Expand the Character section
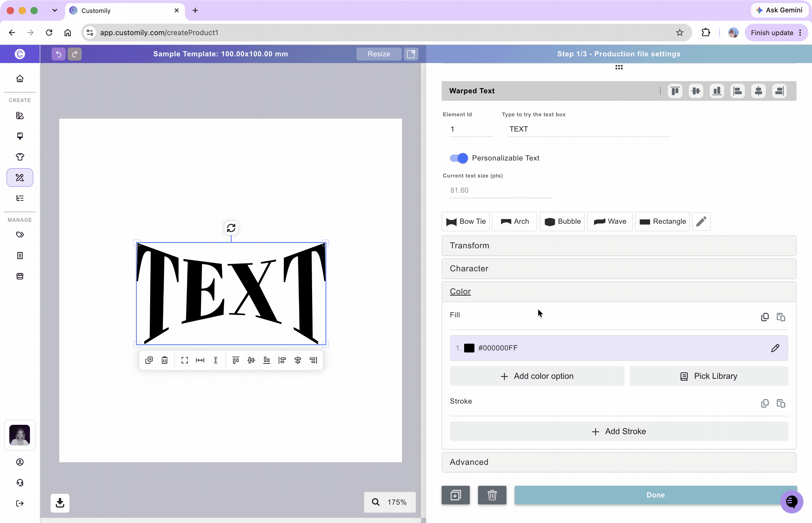Viewport: 812px width, 523px height. coord(619,269)
